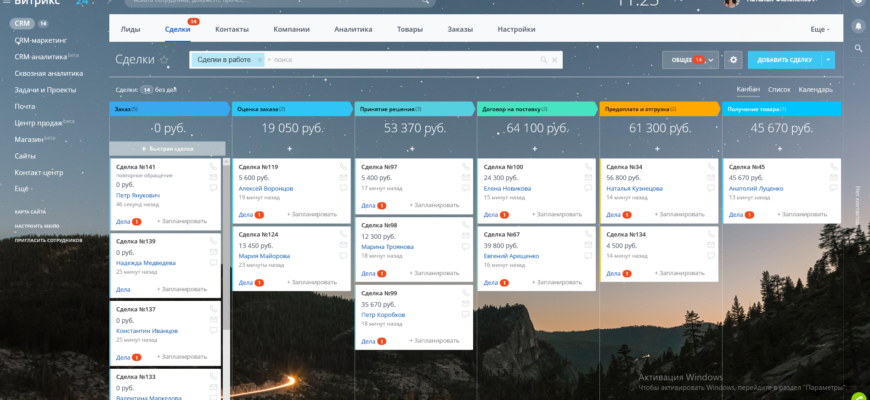Click the Быстрая сделка button
The image size is (870, 400).
(x=167, y=149)
